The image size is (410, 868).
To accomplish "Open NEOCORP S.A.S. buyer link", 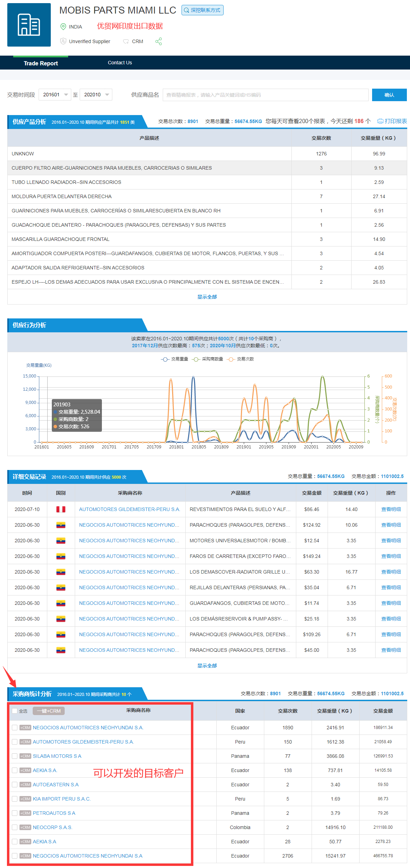I will (x=53, y=827).
